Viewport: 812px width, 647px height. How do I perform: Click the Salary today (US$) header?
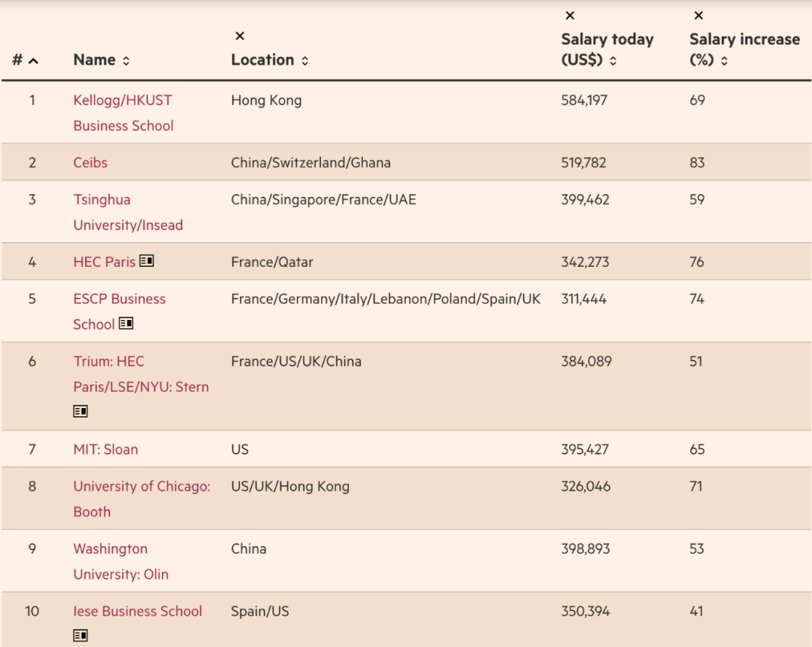607,50
